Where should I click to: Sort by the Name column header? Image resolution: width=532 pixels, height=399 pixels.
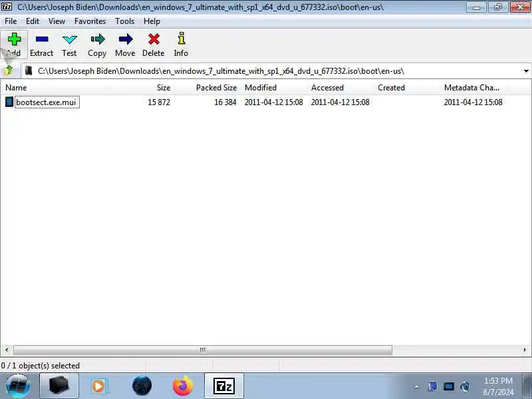coord(56,88)
